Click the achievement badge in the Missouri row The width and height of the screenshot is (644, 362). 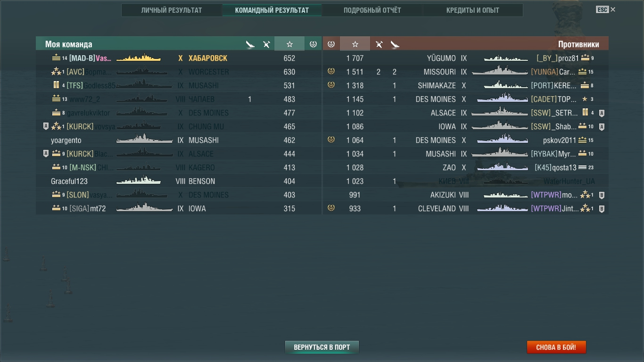(x=331, y=72)
